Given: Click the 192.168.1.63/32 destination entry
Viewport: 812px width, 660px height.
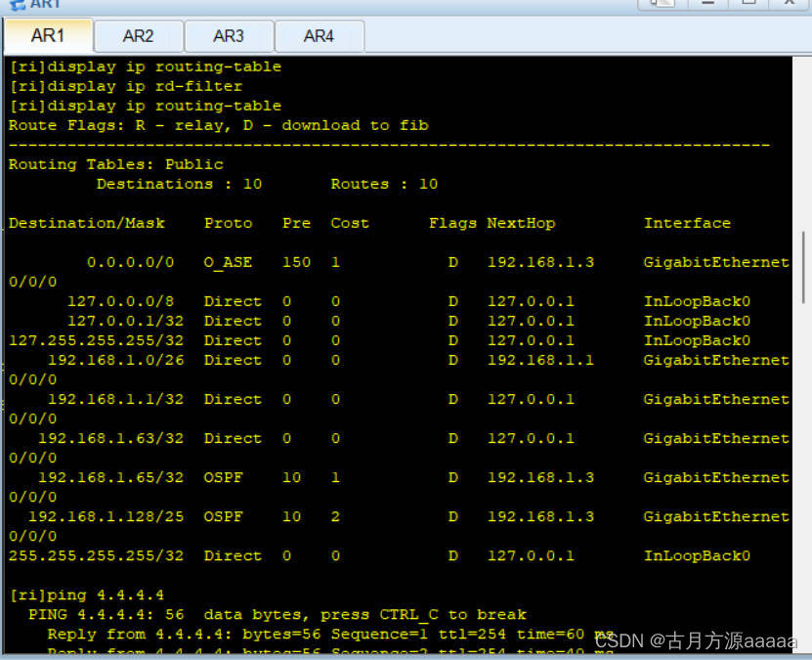Looking at the screenshot, I should point(110,438).
